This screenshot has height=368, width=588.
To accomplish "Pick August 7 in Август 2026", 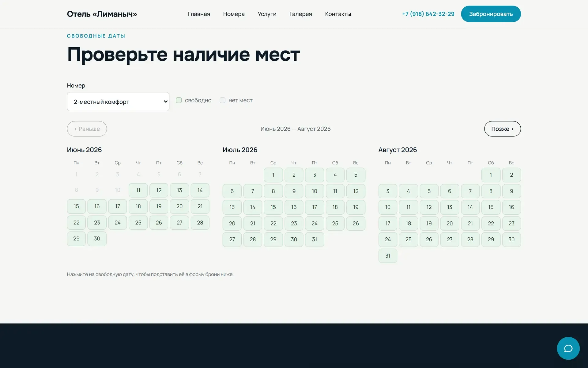I will pos(470,191).
